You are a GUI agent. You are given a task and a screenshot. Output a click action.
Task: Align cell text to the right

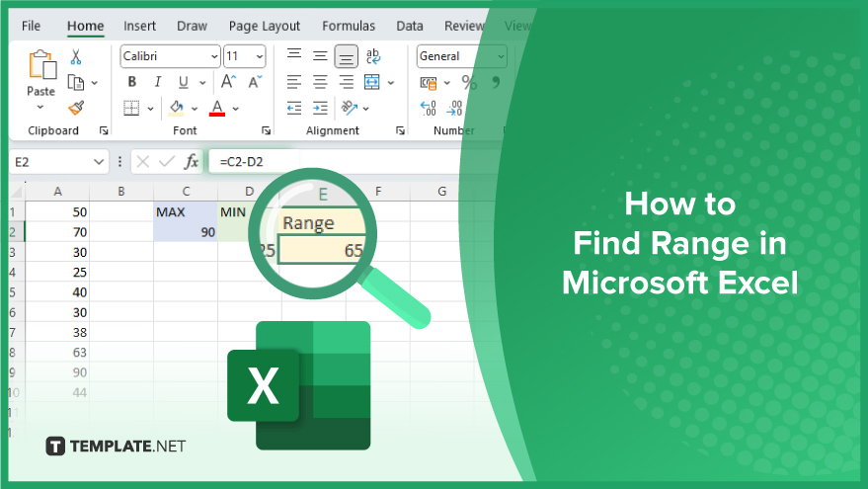346,83
